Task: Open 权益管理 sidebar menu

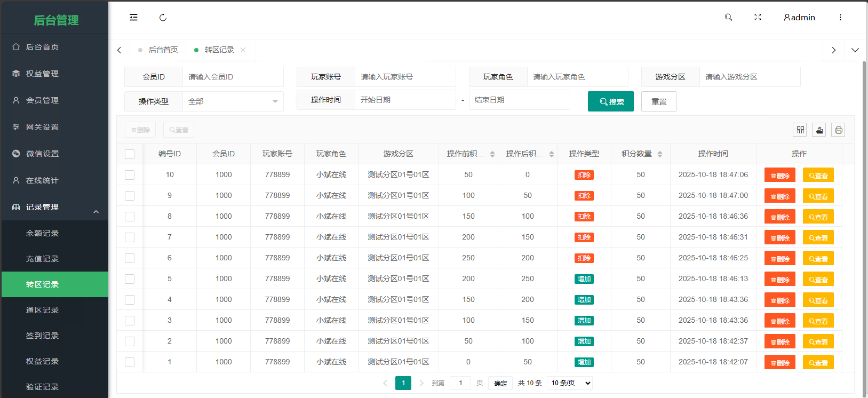Action: (x=54, y=74)
